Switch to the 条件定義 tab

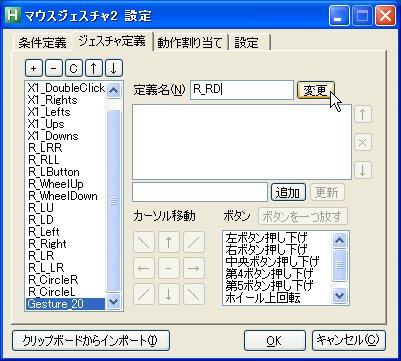coord(42,43)
